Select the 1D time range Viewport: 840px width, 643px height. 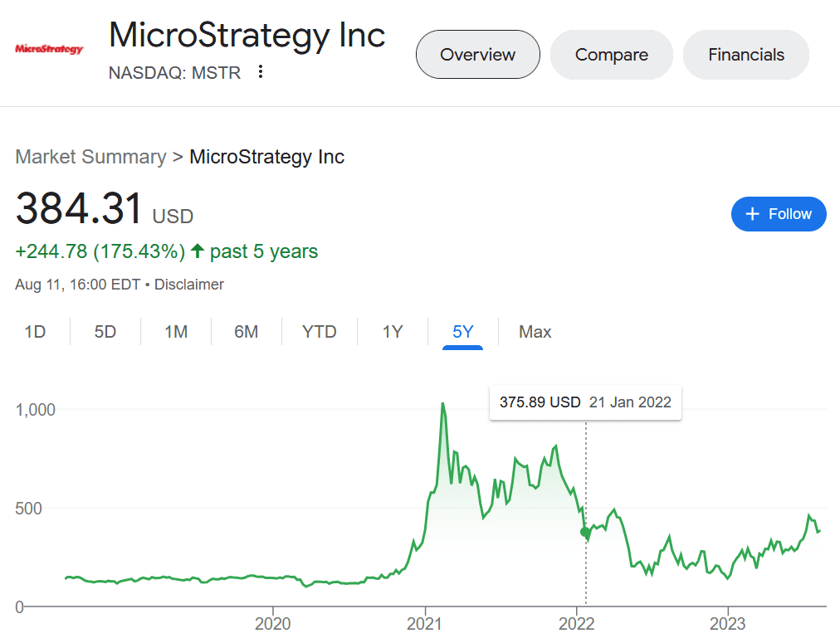(35, 331)
